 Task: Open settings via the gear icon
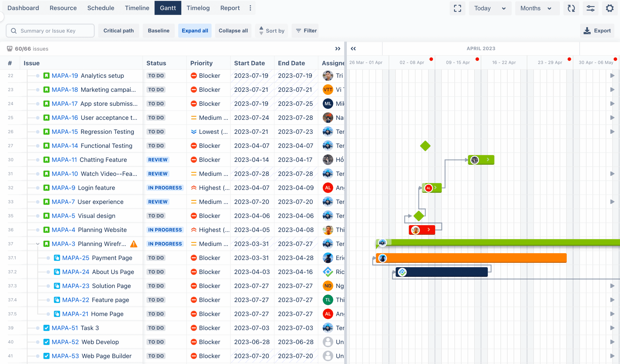[610, 8]
